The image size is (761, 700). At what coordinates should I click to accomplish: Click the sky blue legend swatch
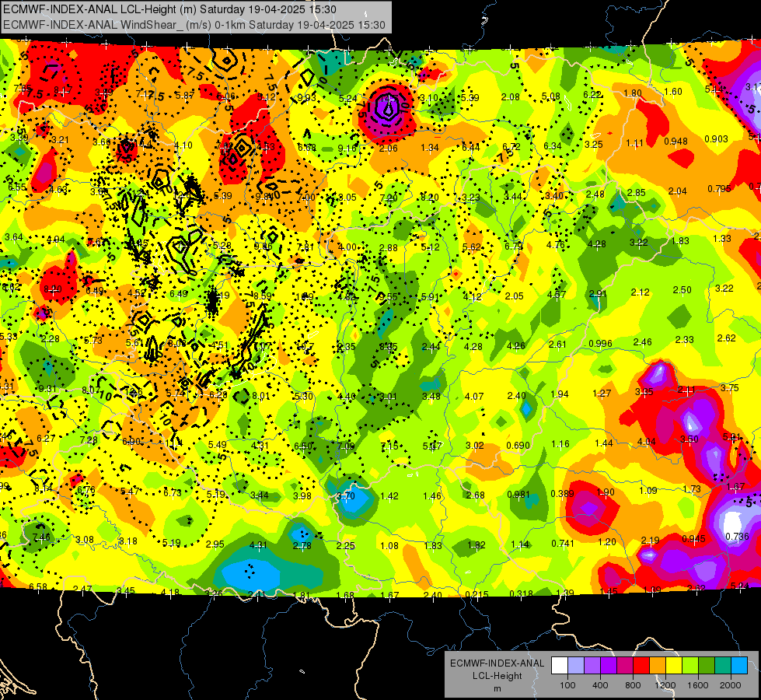click(739, 666)
